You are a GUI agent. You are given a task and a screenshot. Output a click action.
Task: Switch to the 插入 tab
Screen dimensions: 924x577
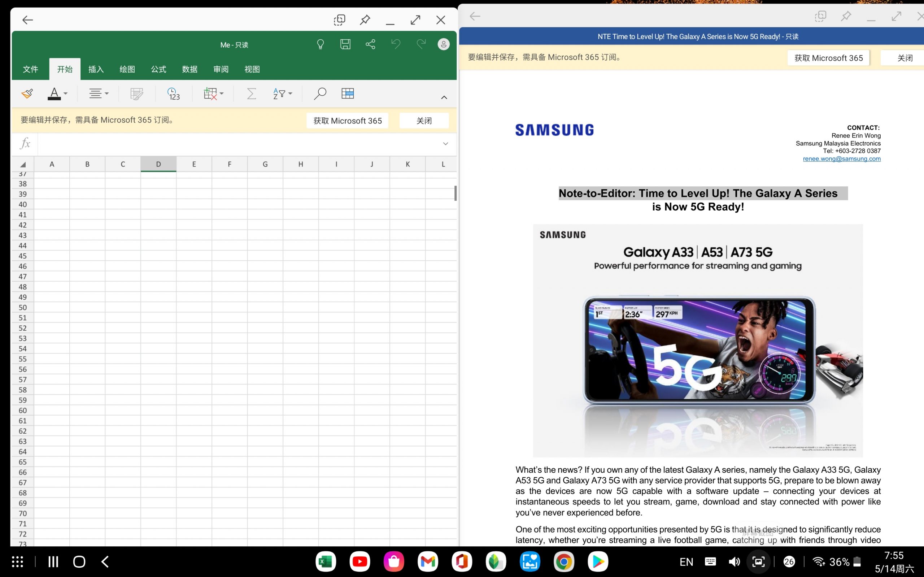click(x=96, y=69)
